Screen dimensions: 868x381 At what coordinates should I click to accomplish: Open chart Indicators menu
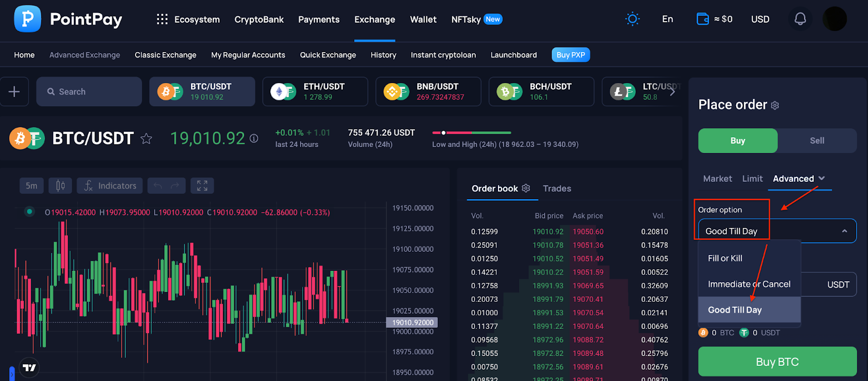(x=110, y=186)
